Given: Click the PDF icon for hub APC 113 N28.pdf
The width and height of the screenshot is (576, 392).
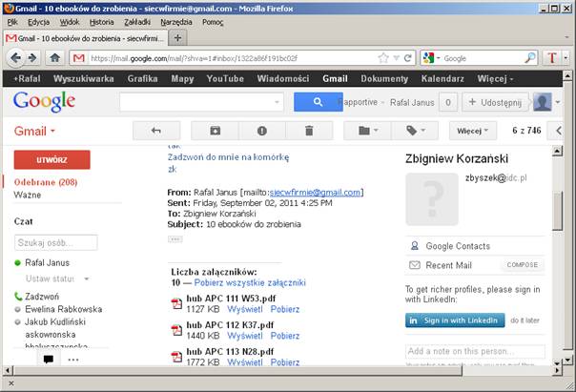Looking at the screenshot, I should pos(176,357).
